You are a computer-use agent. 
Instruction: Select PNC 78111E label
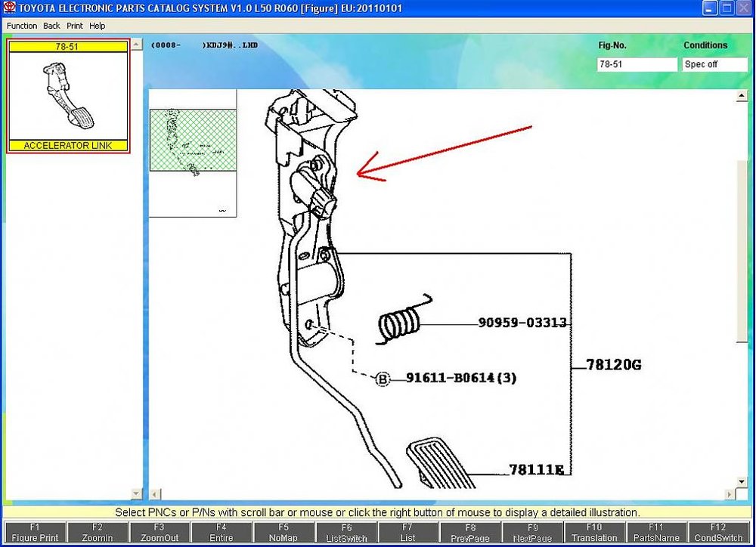pyautogui.click(x=537, y=469)
